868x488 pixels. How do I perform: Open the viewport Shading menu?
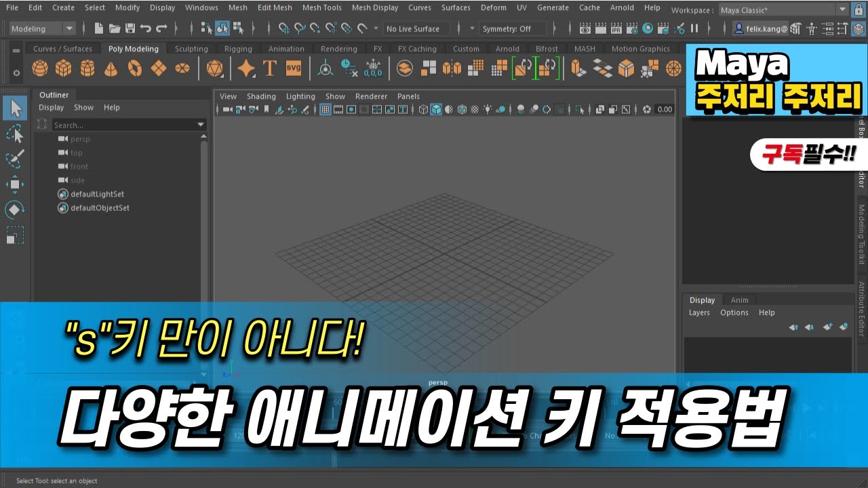261,96
